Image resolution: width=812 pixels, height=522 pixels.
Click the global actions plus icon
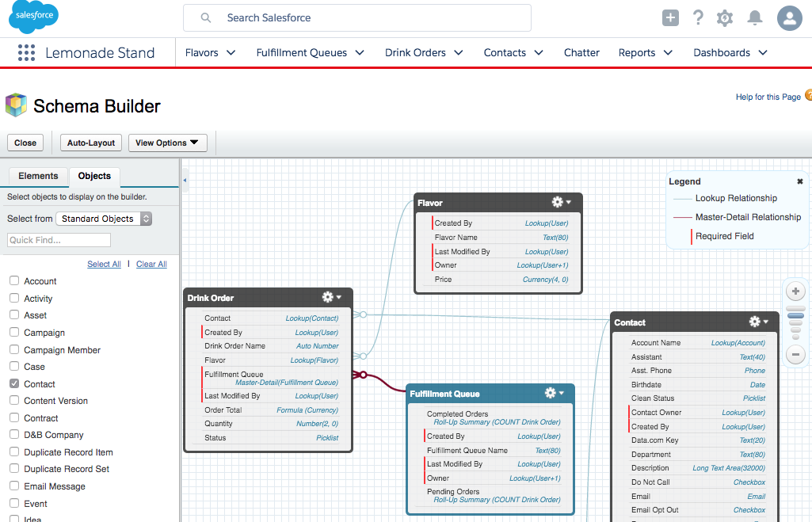670,17
